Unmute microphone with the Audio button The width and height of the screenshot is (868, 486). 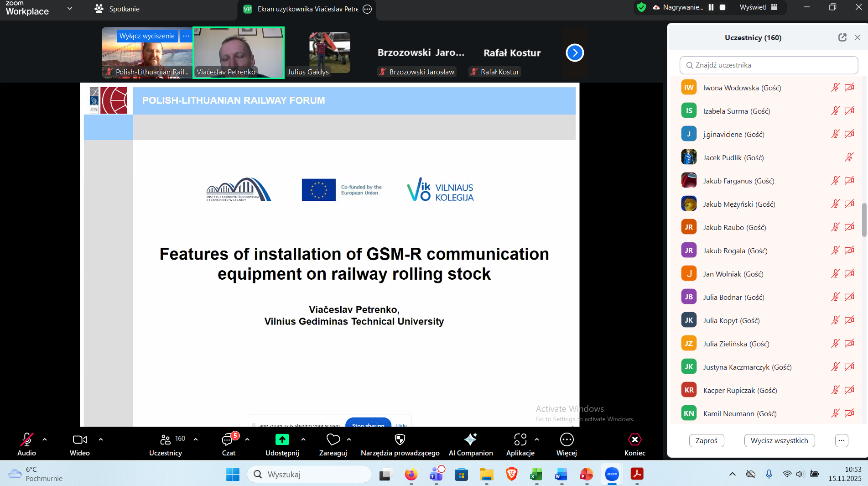click(x=26, y=440)
